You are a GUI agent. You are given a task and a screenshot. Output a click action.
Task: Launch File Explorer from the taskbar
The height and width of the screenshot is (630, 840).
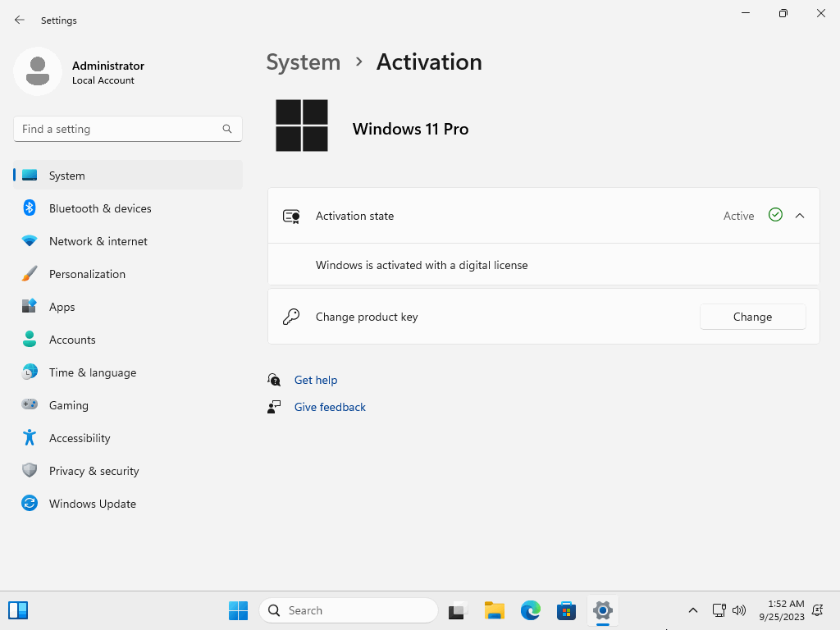point(494,610)
